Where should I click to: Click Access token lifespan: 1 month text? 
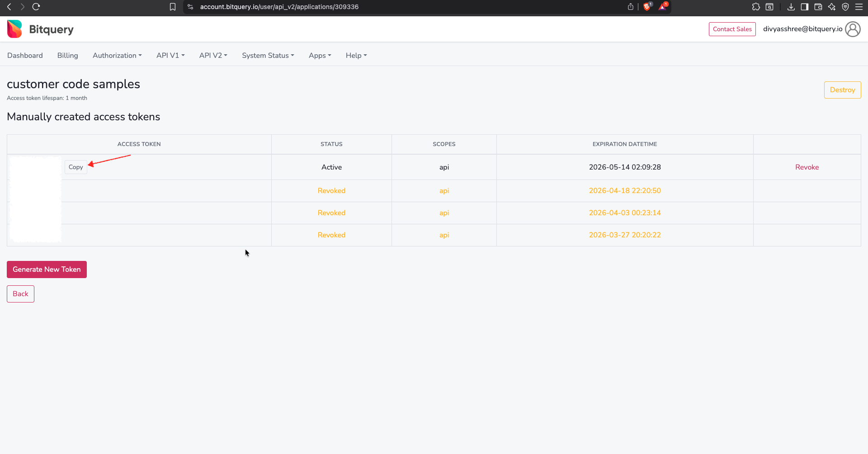pyautogui.click(x=47, y=98)
